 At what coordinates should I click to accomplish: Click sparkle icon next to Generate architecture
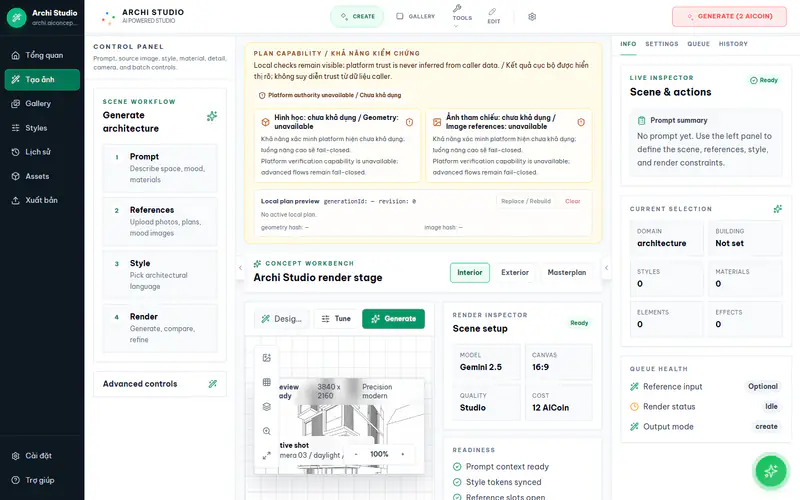point(212,116)
